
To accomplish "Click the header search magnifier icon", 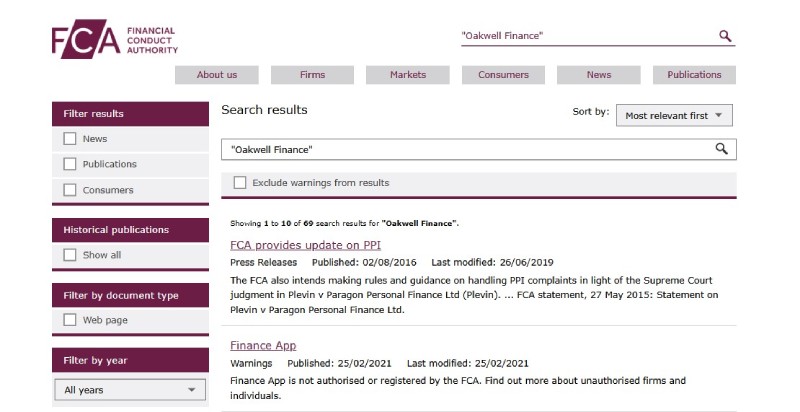I will tap(725, 36).
